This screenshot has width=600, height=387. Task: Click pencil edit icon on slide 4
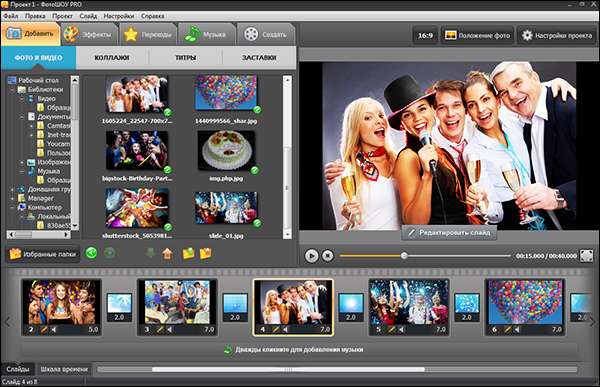(276, 329)
